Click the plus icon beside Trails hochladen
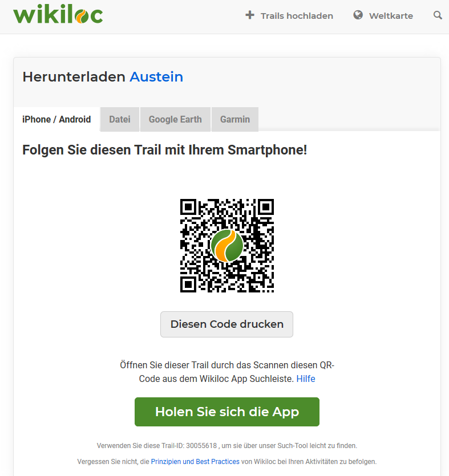The height and width of the screenshot is (476, 449). coord(250,15)
